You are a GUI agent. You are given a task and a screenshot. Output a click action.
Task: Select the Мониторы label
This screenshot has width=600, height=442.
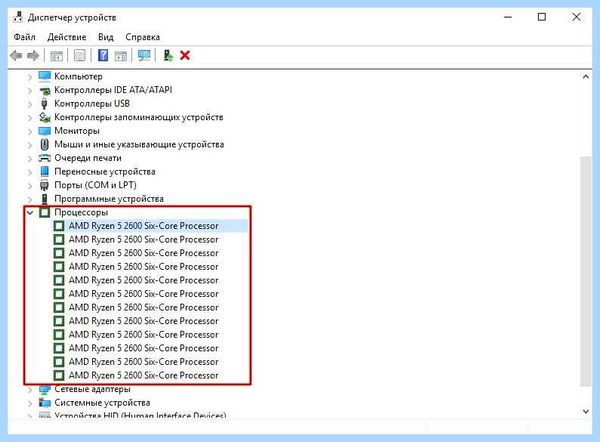coord(77,131)
